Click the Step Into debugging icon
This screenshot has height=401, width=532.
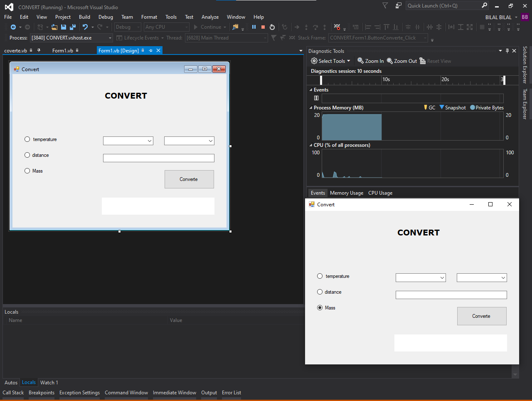(x=306, y=27)
